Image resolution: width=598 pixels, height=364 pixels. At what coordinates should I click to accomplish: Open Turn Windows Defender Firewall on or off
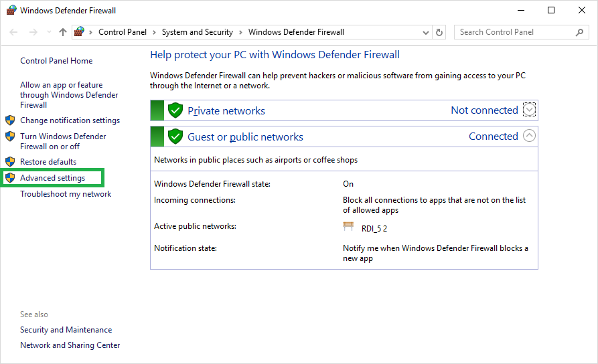point(63,141)
